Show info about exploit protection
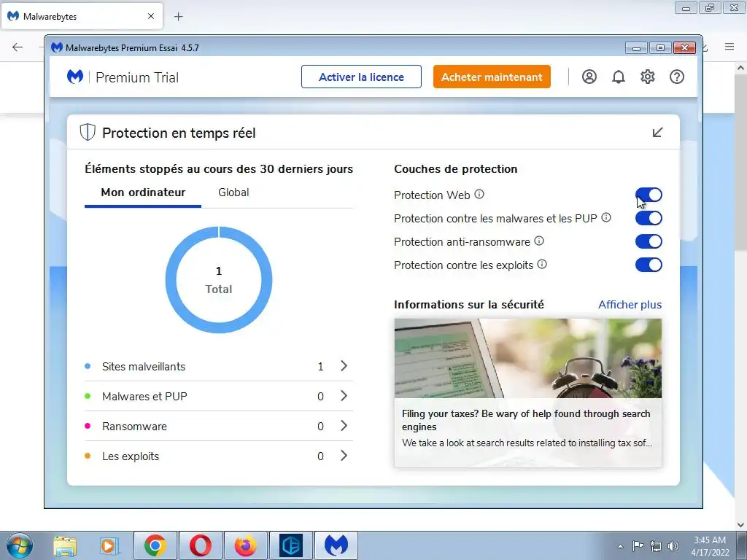 pyautogui.click(x=542, y=264)
